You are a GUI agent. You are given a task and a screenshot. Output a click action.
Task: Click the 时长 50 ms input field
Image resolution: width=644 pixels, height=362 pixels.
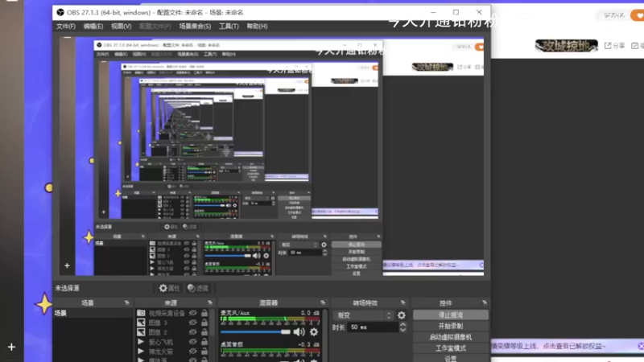(x=373, y=327)
